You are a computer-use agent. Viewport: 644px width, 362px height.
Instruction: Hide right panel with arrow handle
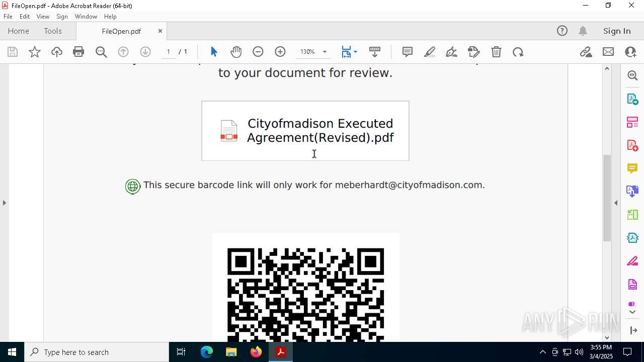click(616, 203)
